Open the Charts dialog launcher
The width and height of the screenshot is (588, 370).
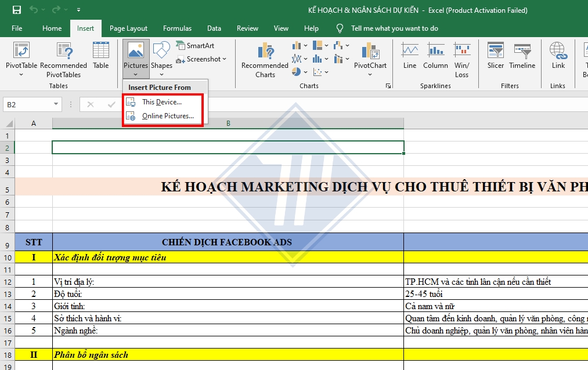(387, 86)
